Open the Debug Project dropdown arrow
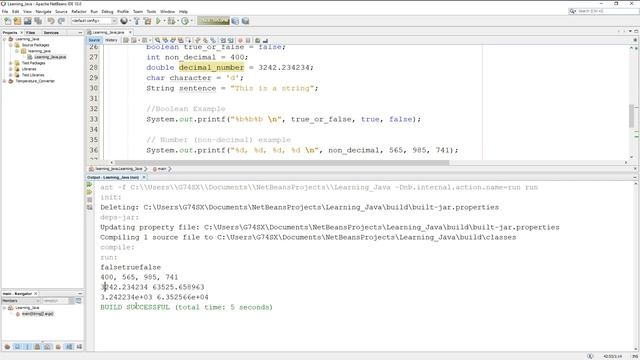The height and width of the screenshot is (360, 640). tap(178, 21)
